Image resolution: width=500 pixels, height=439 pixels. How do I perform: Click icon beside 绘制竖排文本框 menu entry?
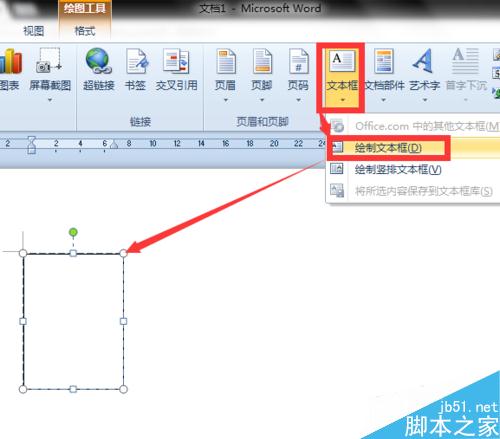coord(336,169)
